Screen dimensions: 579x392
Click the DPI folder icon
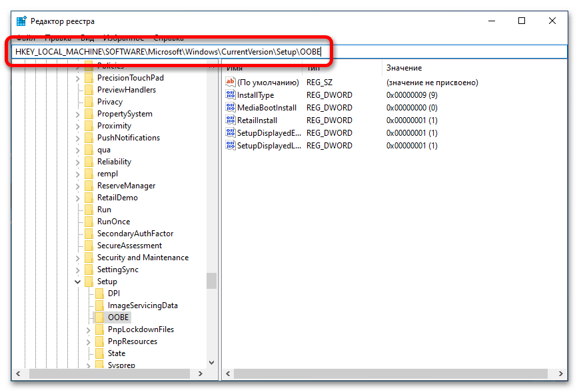(99, 294)
